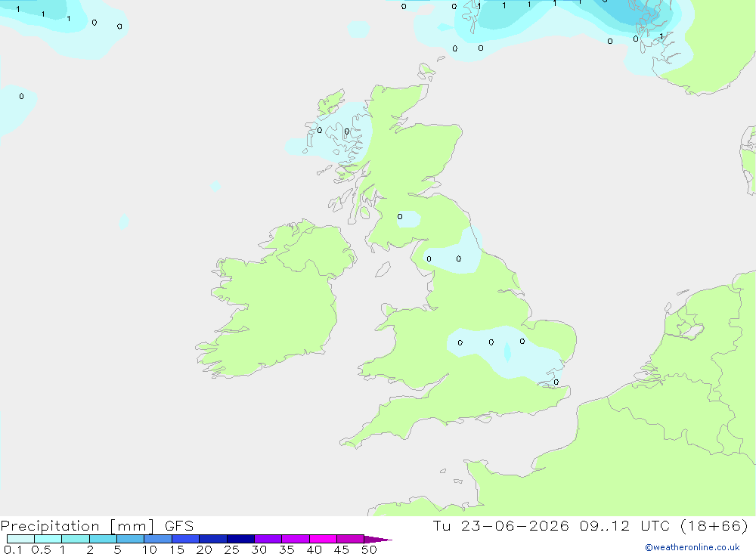Click the 45–50 mm dark magenta legend swatch
The image size is (756, 554).
click(351, 539)
